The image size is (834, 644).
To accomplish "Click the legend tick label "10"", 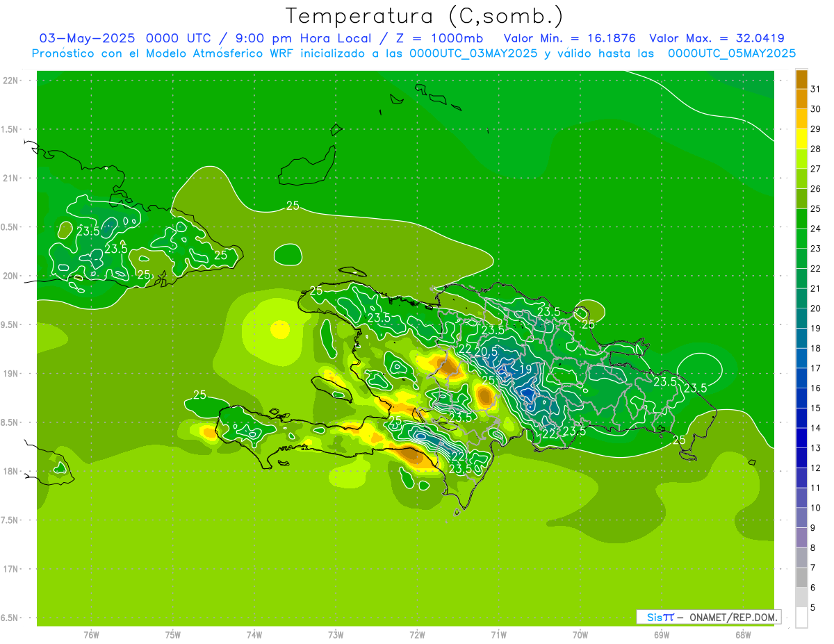I will pos(816,508).
